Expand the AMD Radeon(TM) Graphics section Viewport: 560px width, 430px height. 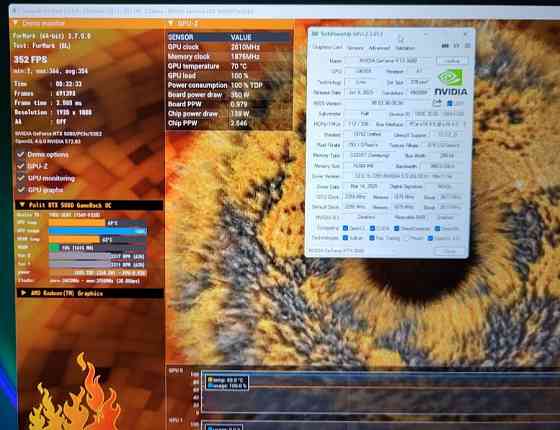tap(23, 293)
